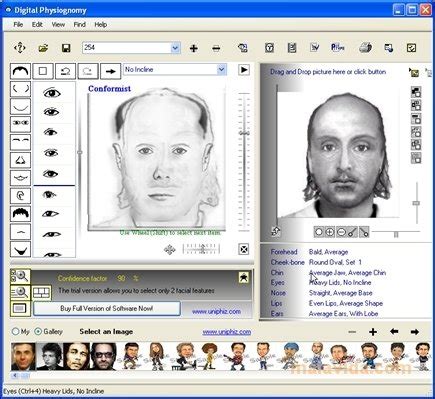Screen dimensions: 435x399
Task: Click the Lips row Even Lips, Average Shape
Action: click(326, 303)
